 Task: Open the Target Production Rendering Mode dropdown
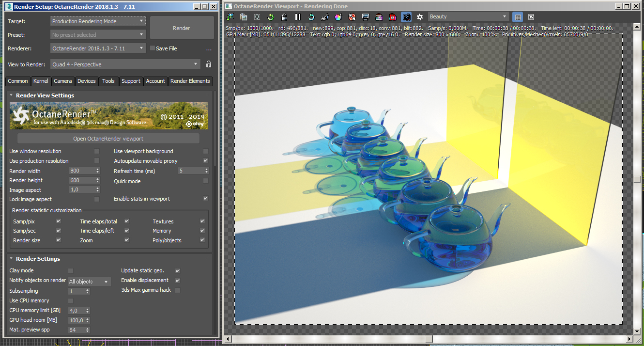pyautogui.click(x=98, y=21)
